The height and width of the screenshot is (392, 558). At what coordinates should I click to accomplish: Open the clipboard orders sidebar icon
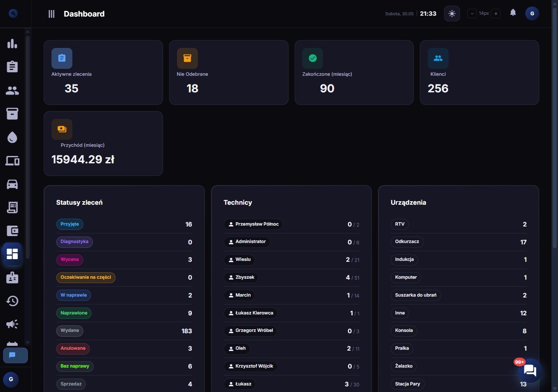[12, 67]
